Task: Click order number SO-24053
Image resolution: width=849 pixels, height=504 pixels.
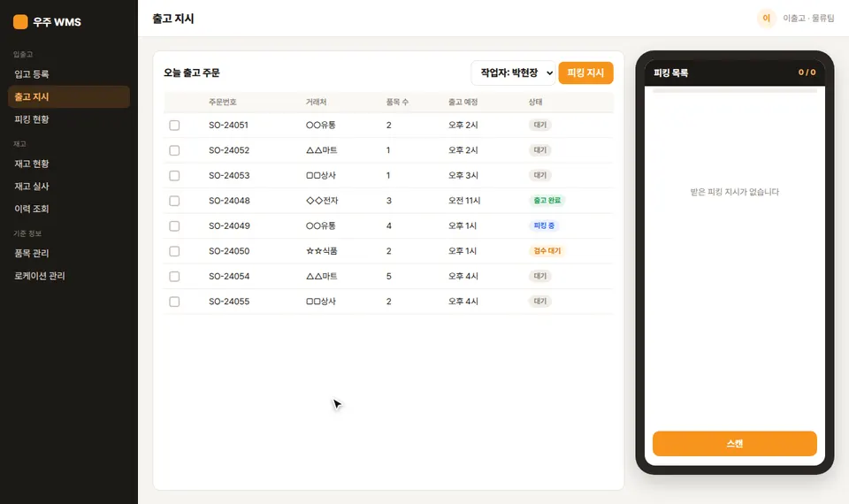Action: coord(229,175)
